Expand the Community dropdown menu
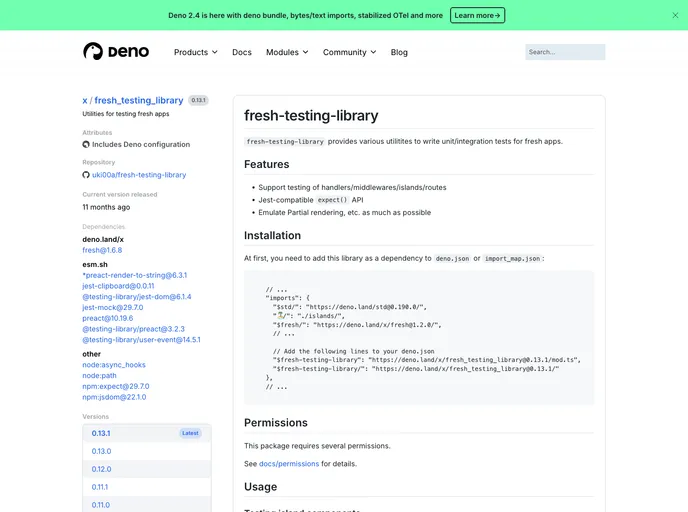Viewport: 688px width, 512px height. [x=350, y=52]
